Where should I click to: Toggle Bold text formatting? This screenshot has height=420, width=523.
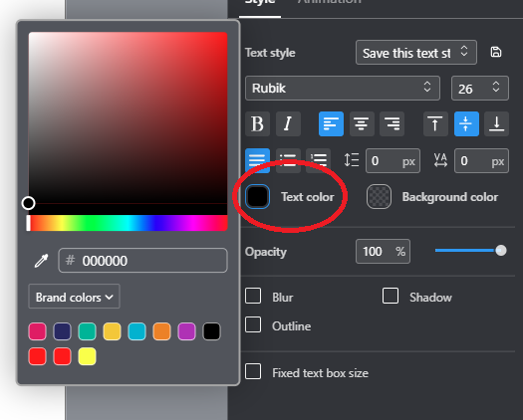(257, 124)
